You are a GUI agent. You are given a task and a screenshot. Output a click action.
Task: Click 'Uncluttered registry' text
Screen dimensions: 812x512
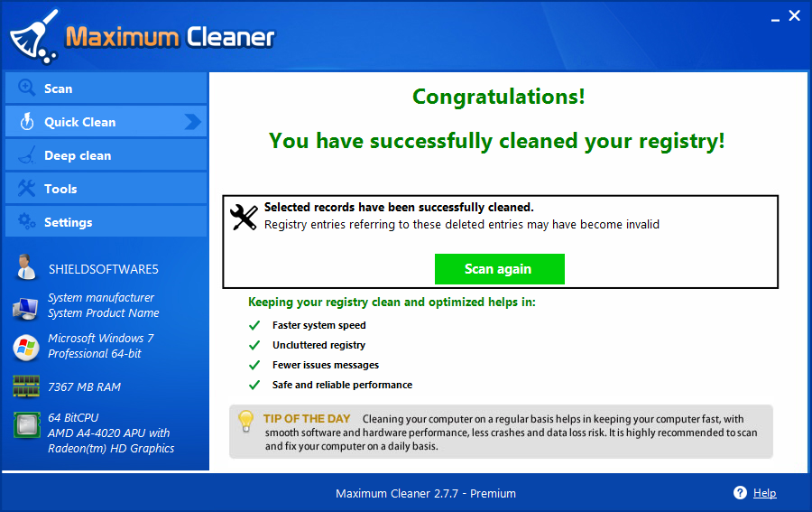pos(319,345)
